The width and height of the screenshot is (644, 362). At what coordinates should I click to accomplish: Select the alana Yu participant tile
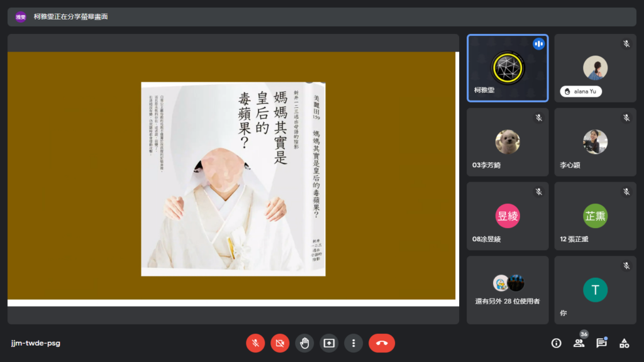pos(595,68)
